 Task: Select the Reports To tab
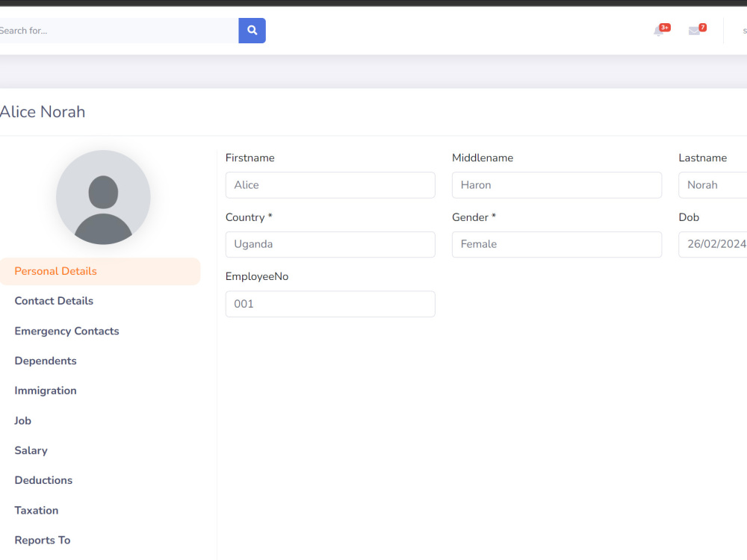[43, 540]
